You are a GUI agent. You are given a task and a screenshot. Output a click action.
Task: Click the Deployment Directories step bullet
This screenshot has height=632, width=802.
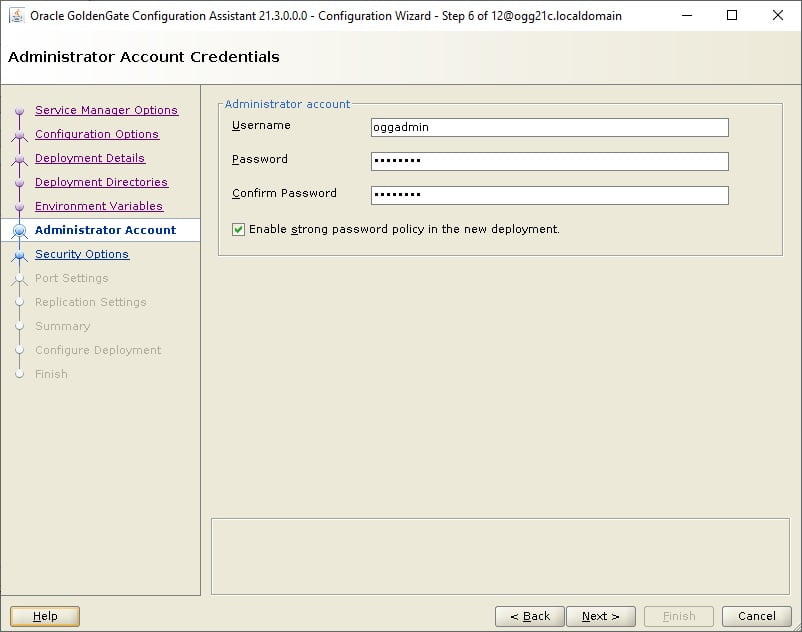19,183
